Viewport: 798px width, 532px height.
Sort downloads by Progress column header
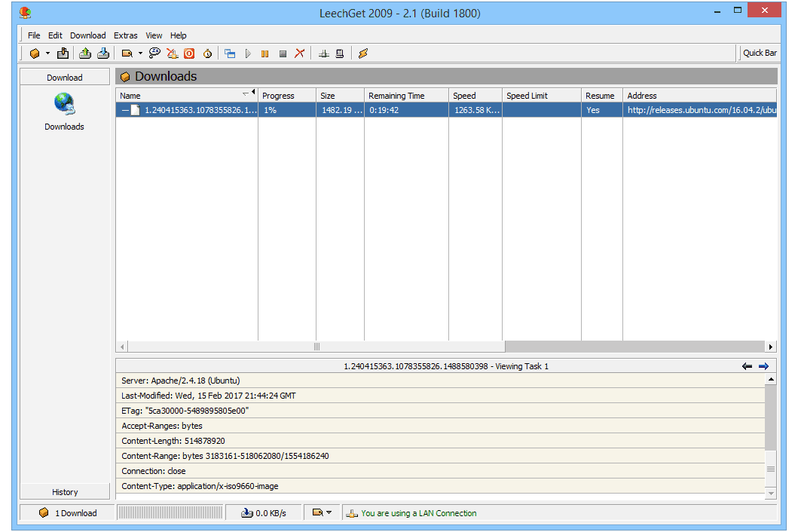286,96
